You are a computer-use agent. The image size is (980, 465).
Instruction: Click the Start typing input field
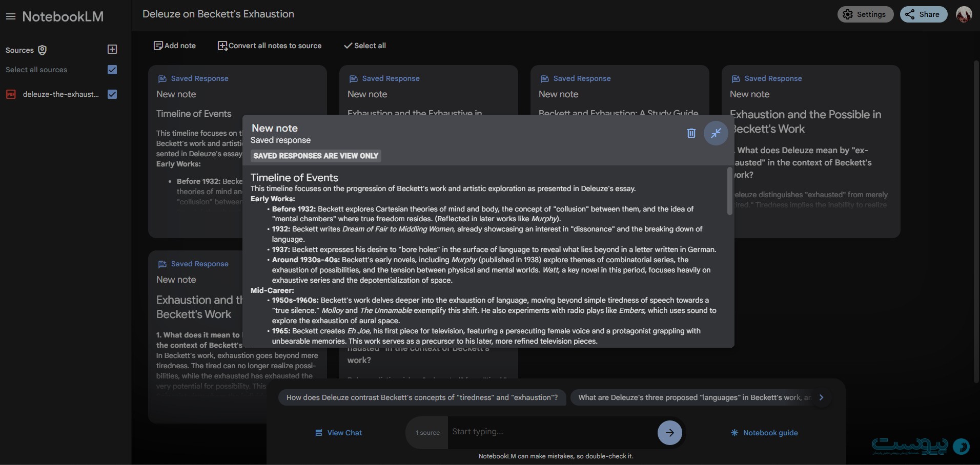pos(552,432)
